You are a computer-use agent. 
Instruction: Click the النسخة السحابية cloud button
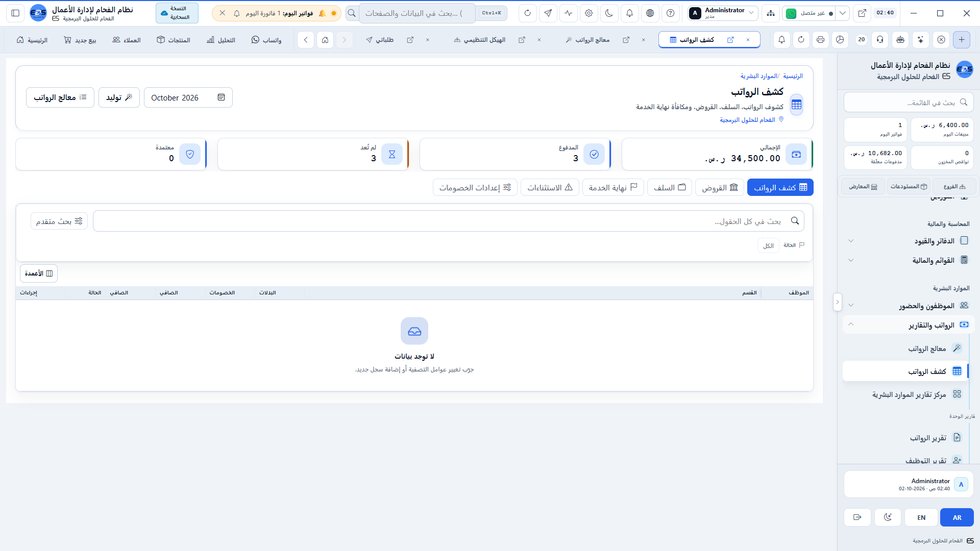point(177,13)
